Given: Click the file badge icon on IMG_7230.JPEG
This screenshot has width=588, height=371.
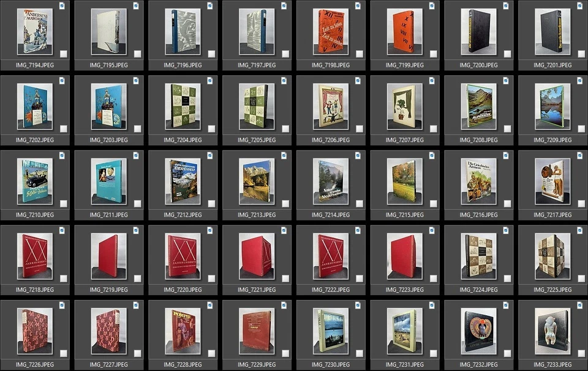Looking at the screenshot, I should tap(358, 305).
